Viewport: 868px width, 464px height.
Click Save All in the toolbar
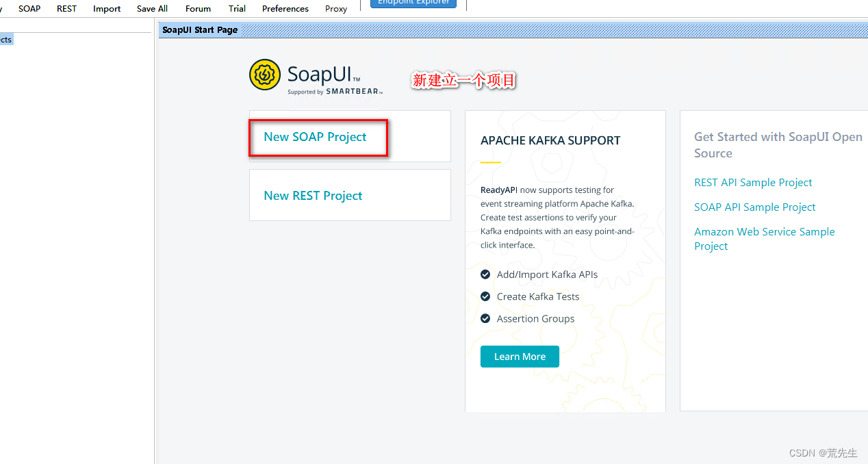point(152,8)
